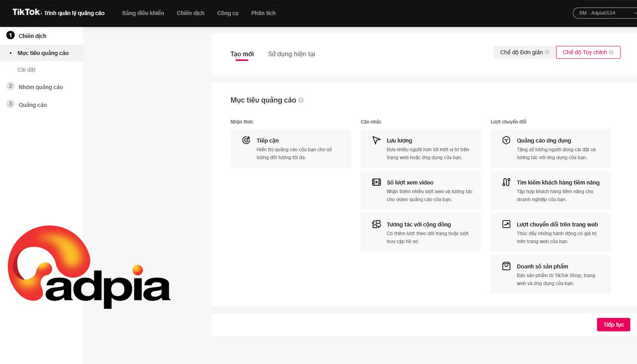
Task: Click step 3 circle icon for Quảng cáo
Action: click(10, 104)
